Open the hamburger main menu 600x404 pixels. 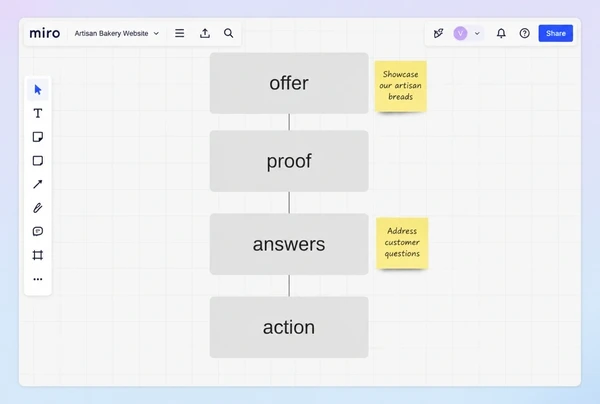179,33
